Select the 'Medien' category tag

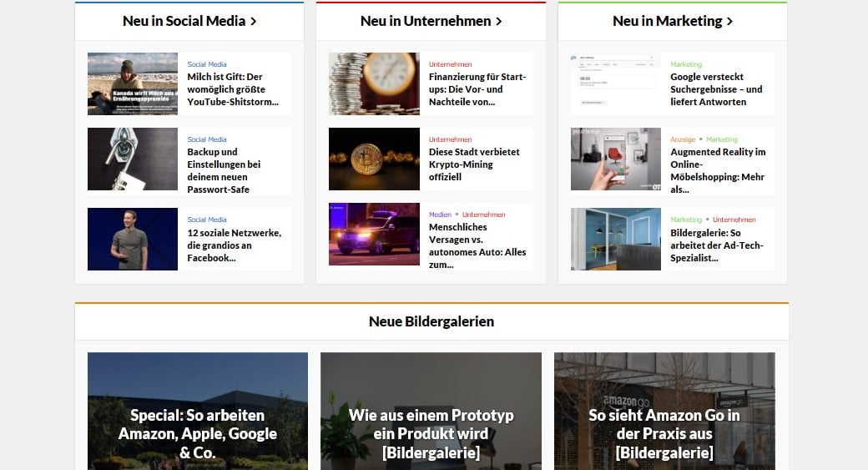pos(440,215)
